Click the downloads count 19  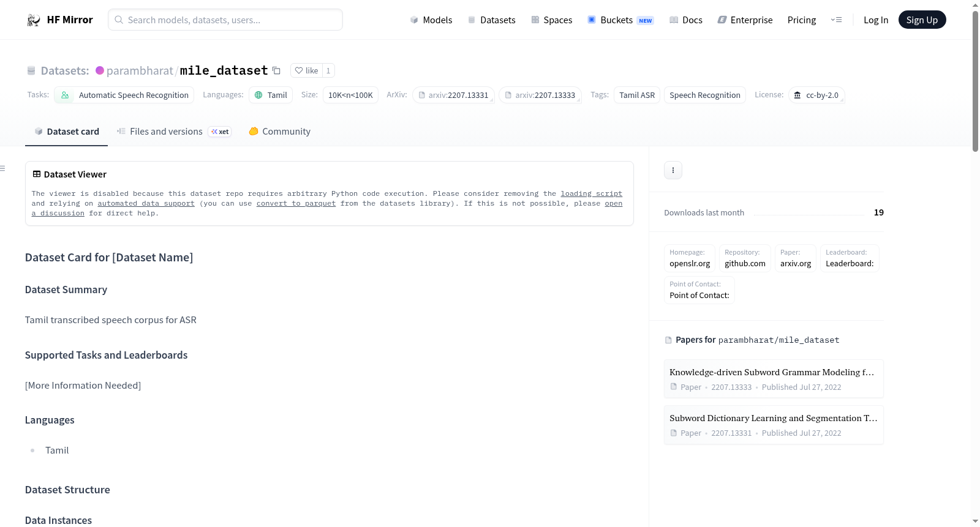pos(879,212)
